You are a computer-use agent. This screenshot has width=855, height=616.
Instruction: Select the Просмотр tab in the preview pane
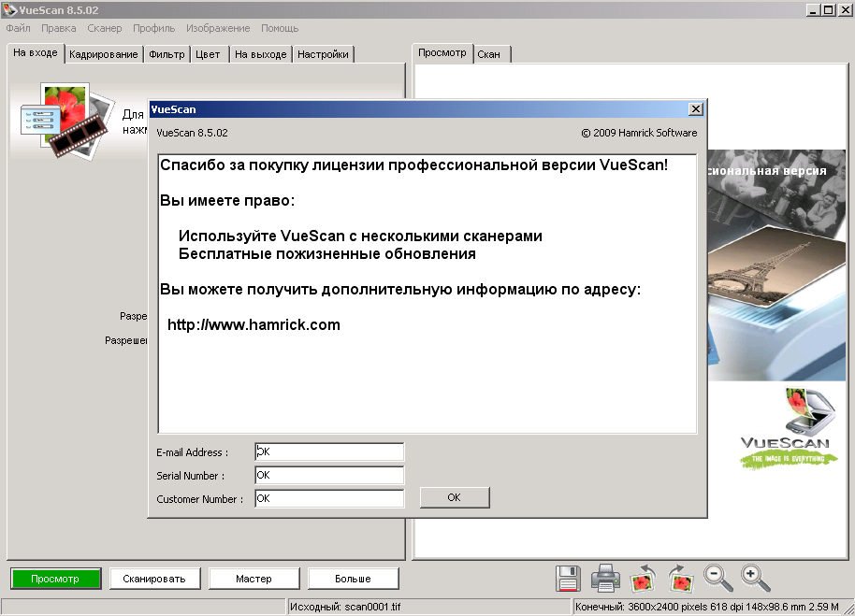(442, 53)
